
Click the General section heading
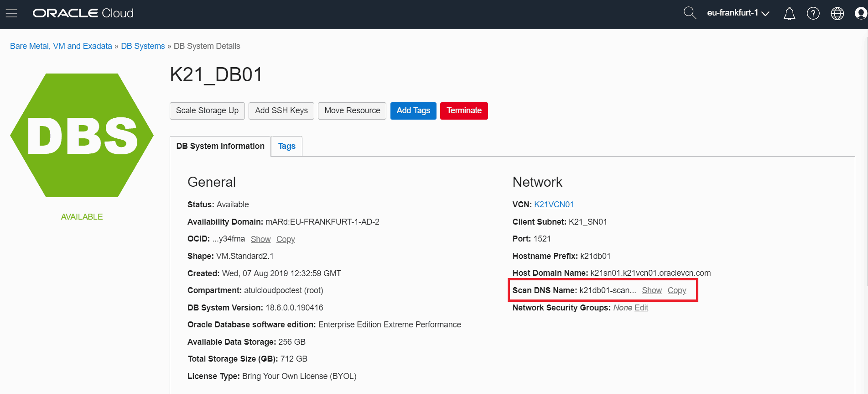tap(212, 182)
